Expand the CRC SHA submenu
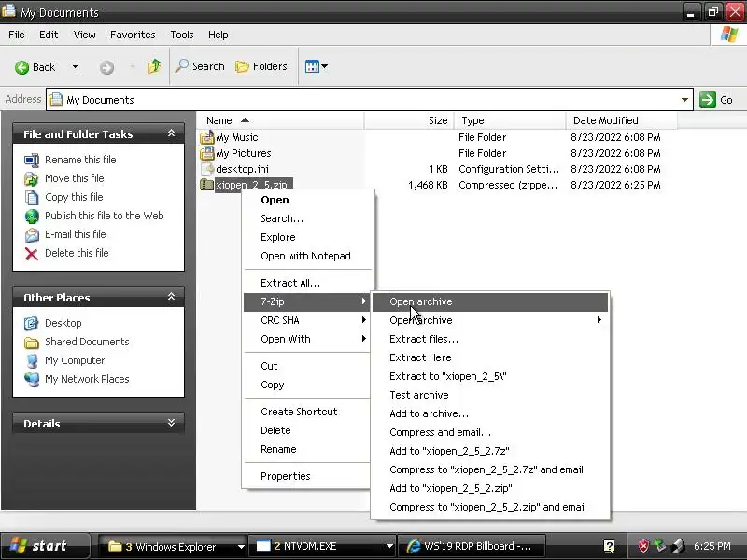 point(364,320)
